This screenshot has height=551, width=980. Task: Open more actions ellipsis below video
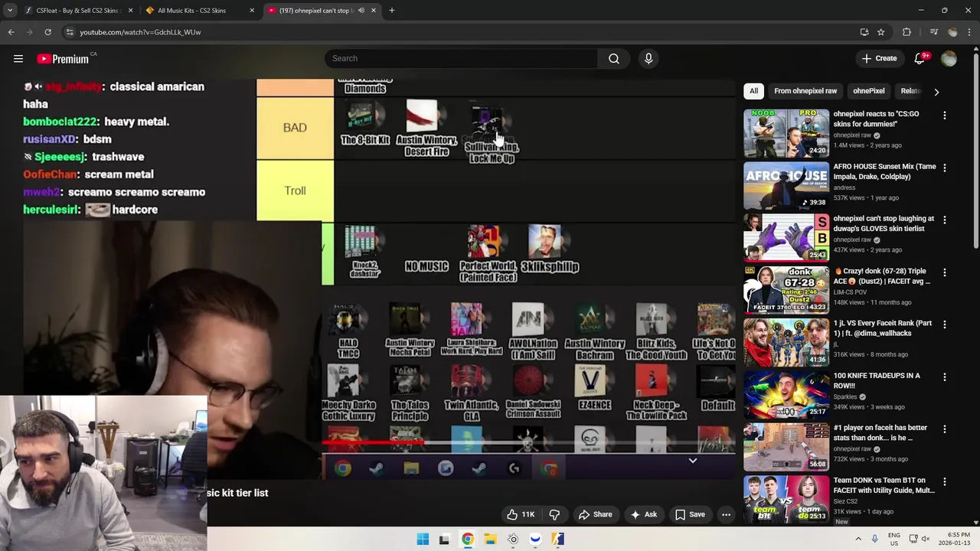click(x=726, y=514)
